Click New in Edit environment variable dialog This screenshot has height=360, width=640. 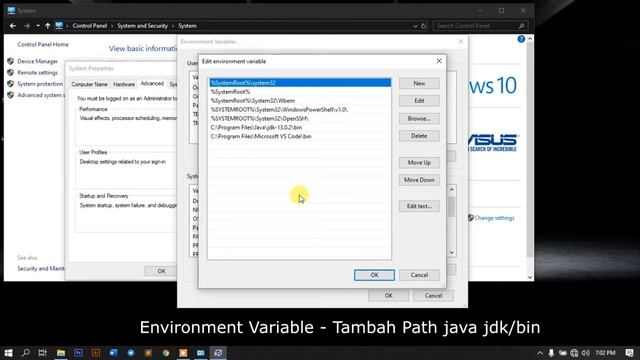tap(419, 83)
